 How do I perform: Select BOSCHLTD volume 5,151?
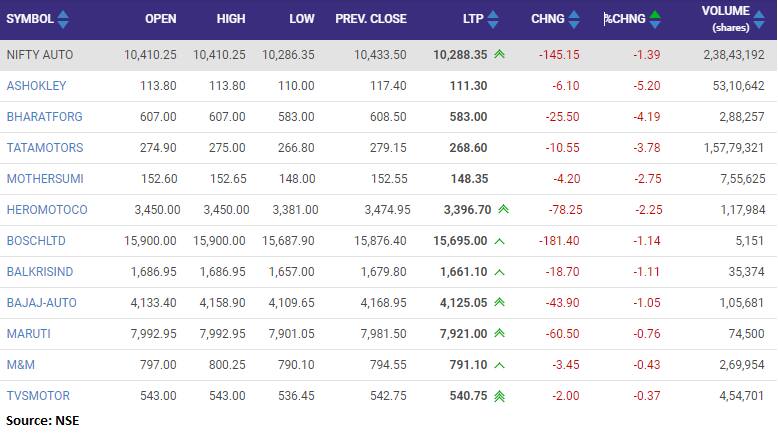pyautogui.click(x=750, y=241)
